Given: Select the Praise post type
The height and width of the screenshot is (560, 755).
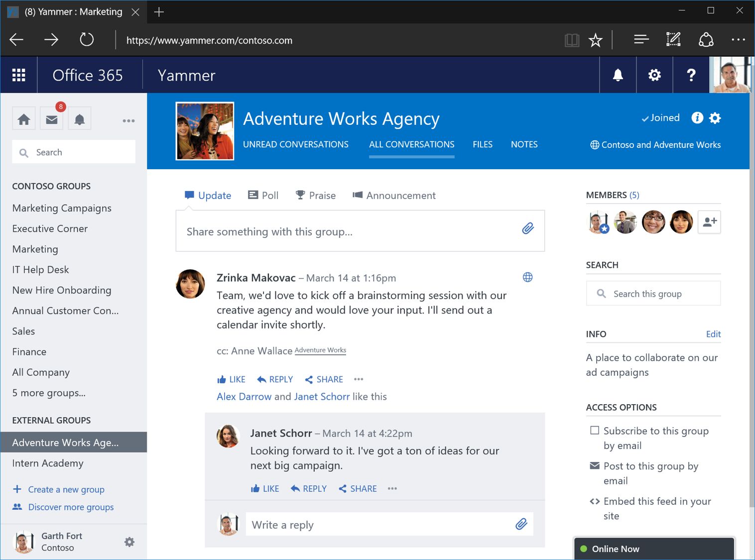Looking at the screenshot, I should point(315,195).
